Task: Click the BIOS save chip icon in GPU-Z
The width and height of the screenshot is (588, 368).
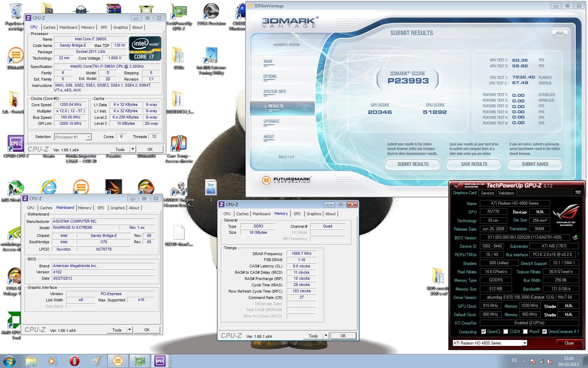Action: tap(575, 238)
